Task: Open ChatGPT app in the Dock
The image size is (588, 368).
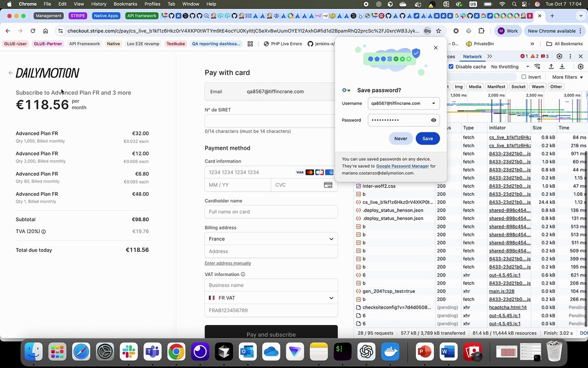Action: pyautogui.click(x=366, y=352)
